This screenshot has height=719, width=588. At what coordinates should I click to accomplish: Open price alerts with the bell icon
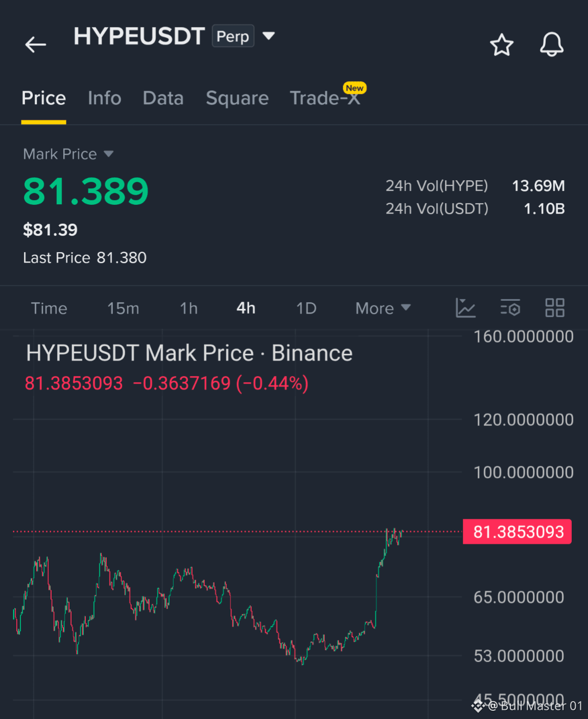(552, 44)
